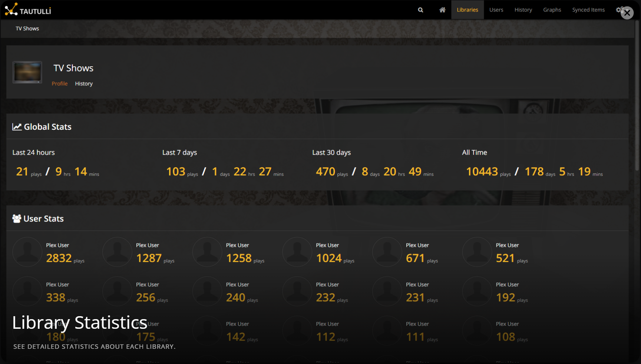Open the Synced Items tab
Screen dimensions: 641x364
tap(588, 10)
